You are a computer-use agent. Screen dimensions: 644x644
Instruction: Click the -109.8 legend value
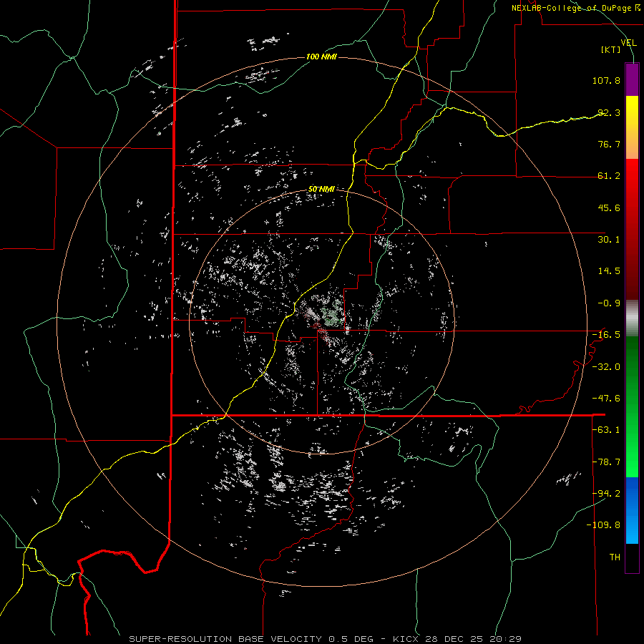pyautogui.click(x=603, y=525)
